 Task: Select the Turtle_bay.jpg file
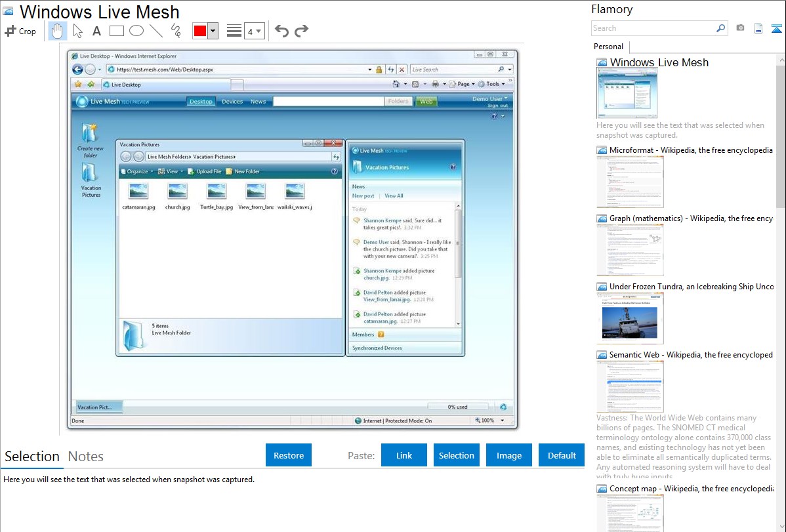click(x=217, y=196)
